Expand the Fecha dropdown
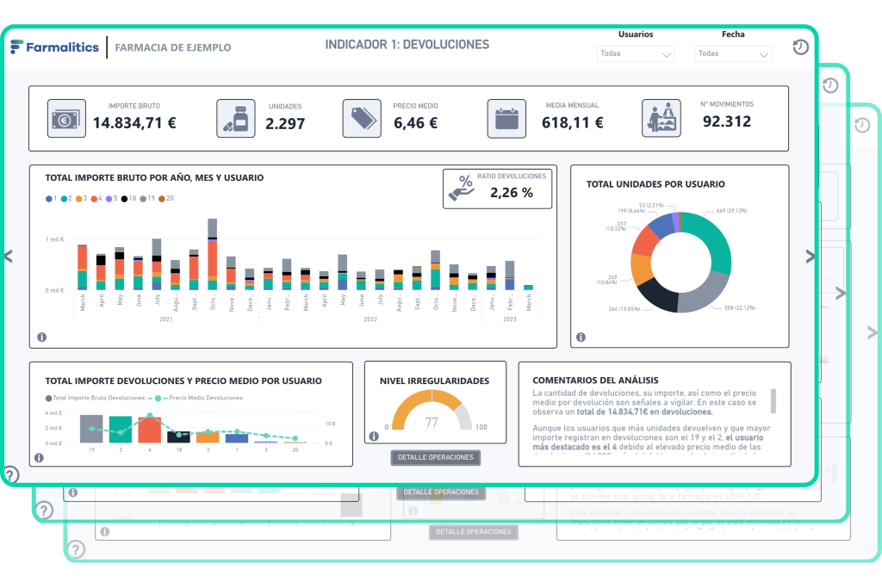This screenshot has width=882, height=588. click(733, 53)
